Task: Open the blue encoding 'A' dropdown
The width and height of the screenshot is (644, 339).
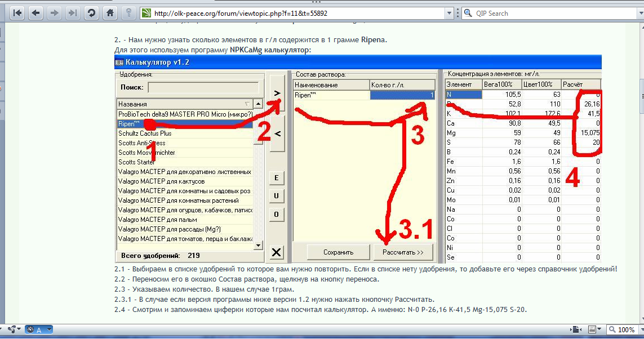Action: point(39,329)
